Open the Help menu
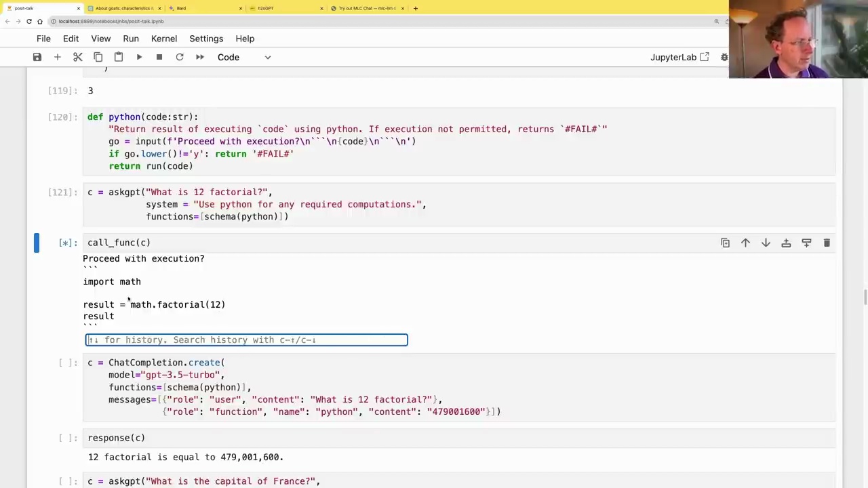This screenshot has height=488, width=868. point(245,39)
